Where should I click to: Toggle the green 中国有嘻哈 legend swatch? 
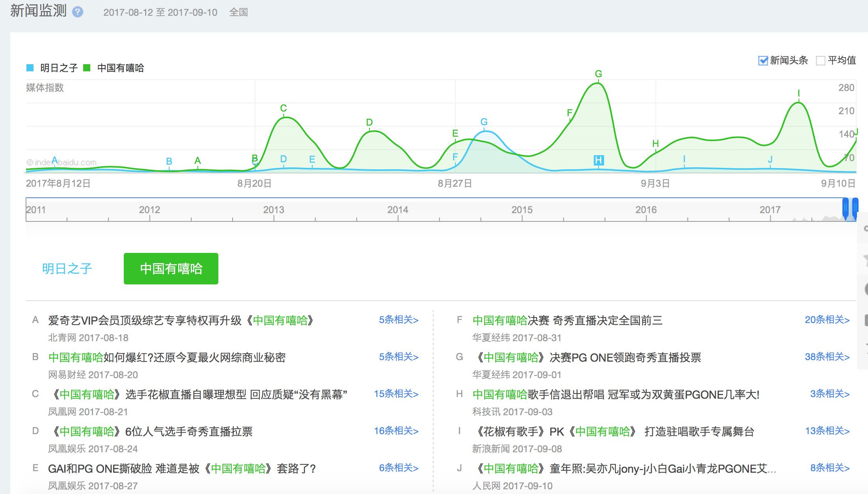click(x=87, y=68)
